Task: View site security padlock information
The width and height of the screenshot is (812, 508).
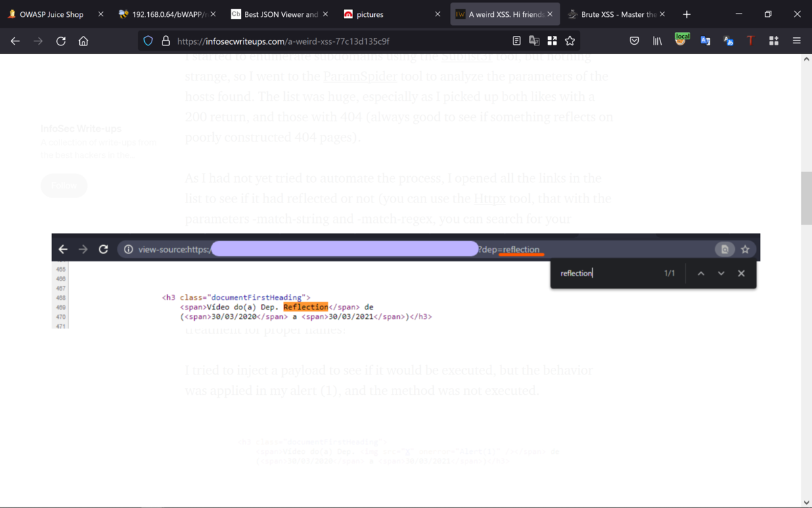Action: [165, 41]
